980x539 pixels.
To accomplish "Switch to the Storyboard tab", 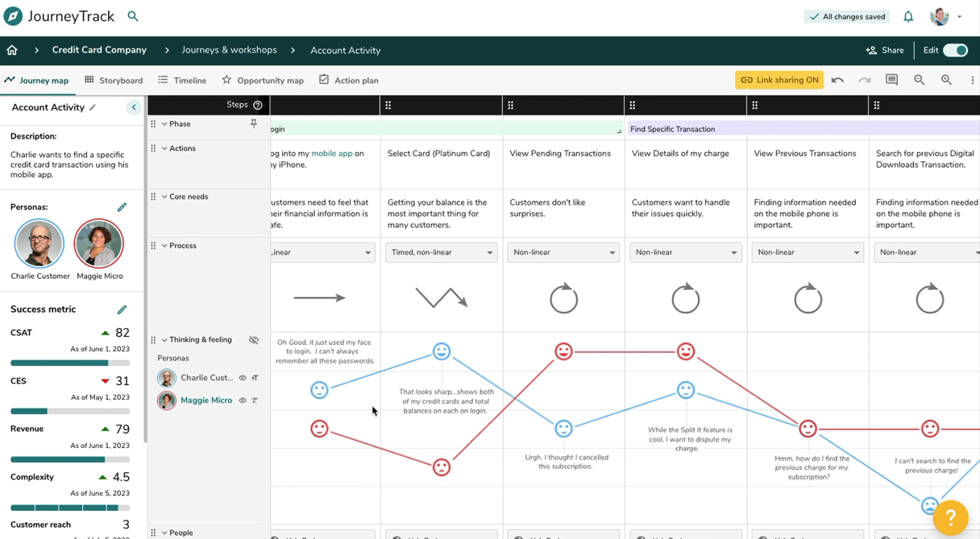I will [119, 80].
